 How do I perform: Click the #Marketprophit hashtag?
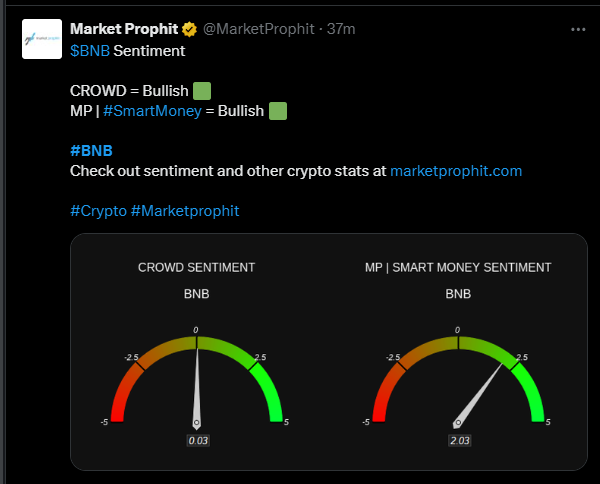click(x=185, y=211)
